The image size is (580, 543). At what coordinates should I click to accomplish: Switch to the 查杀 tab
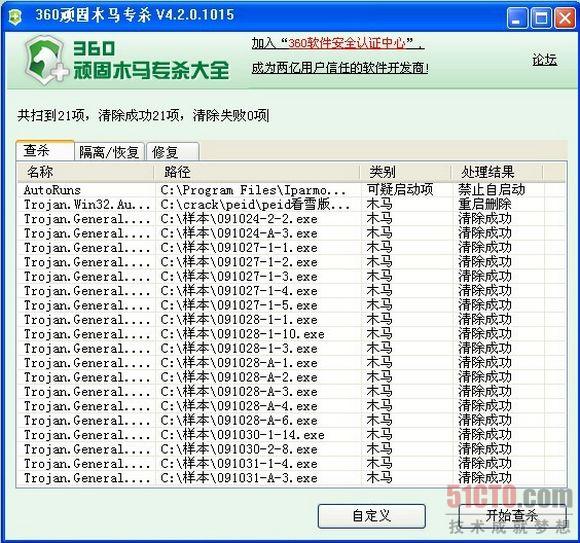pos(45,150)
